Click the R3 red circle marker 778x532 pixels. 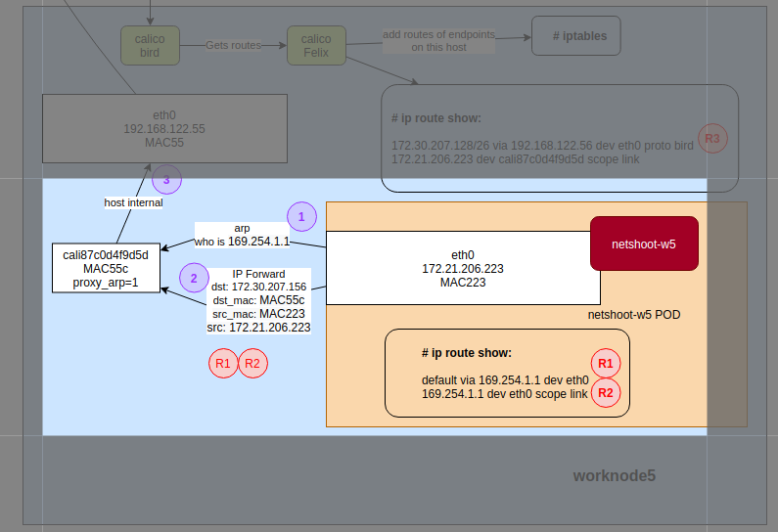click(x=712, y=139)
